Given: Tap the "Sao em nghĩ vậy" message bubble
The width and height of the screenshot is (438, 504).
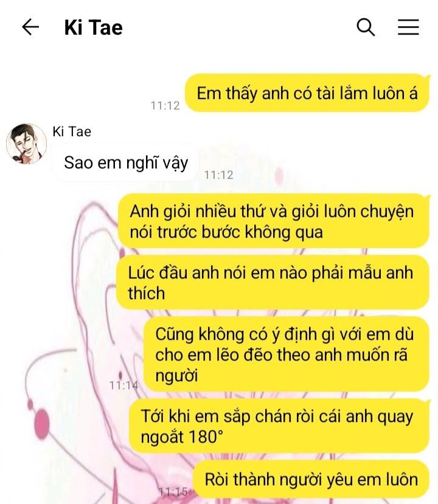Looking at the screenshot, I should coord(126,163).
